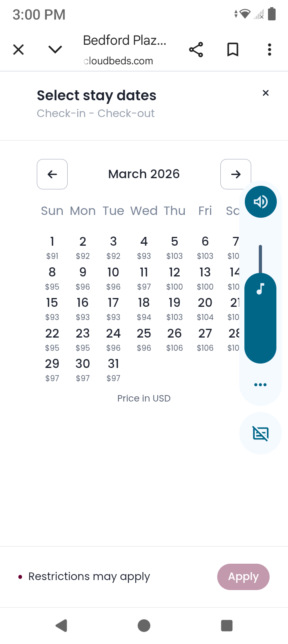Mute media volume speaker icon
Image resolution: width=288 pixels, height=644 pixels.
tap(260, 202)
